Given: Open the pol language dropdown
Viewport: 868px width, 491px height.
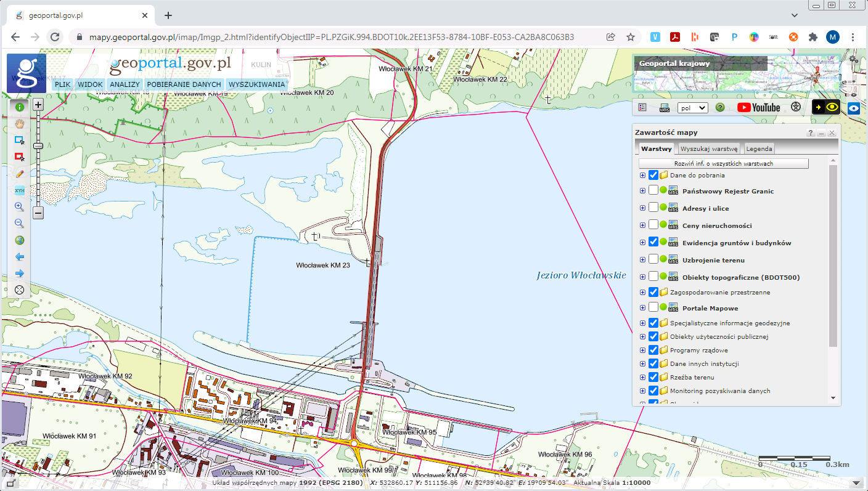Looking at the screenshot, I should click(x=692, y=108).
